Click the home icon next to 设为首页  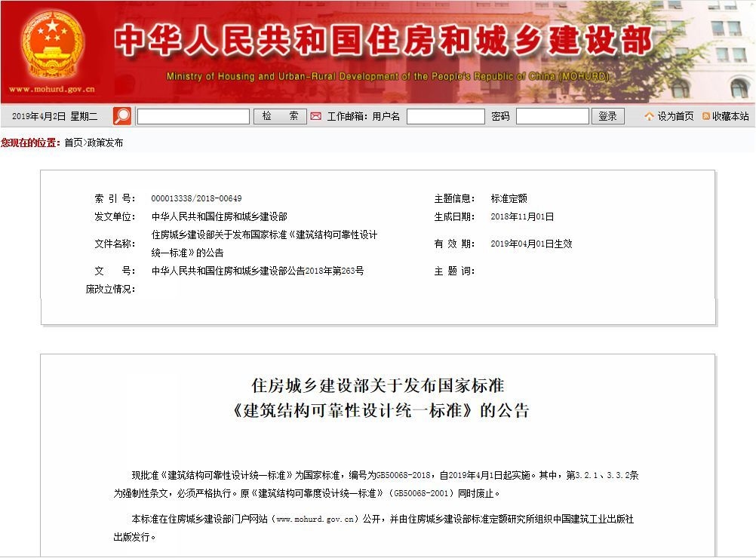(x=647, y=115)
